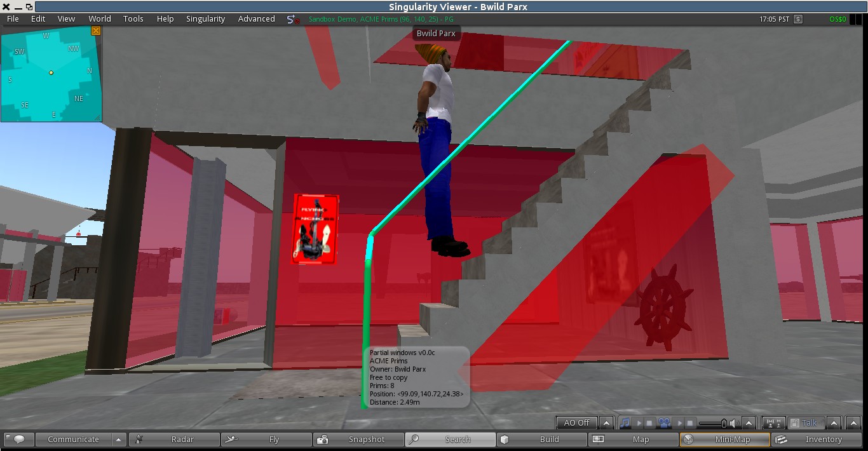Screen dimensions: 868x451
Task: Open the world Map
Action: coord(634,439)
